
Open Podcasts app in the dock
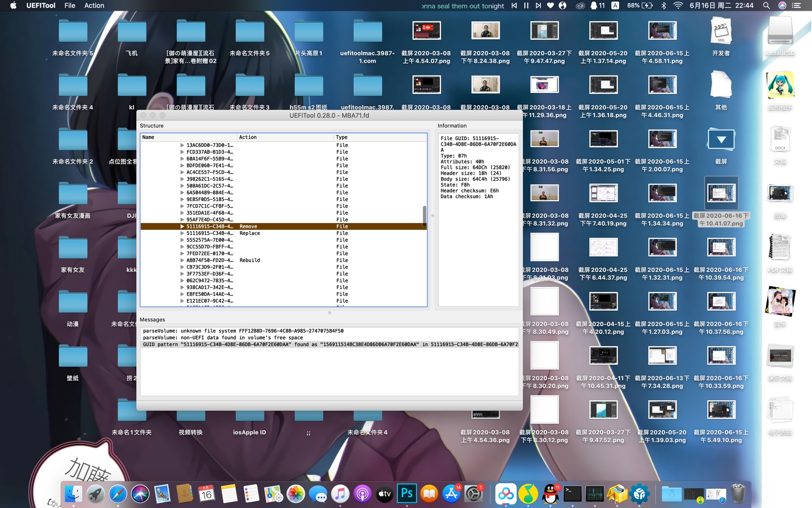point(362,494)
